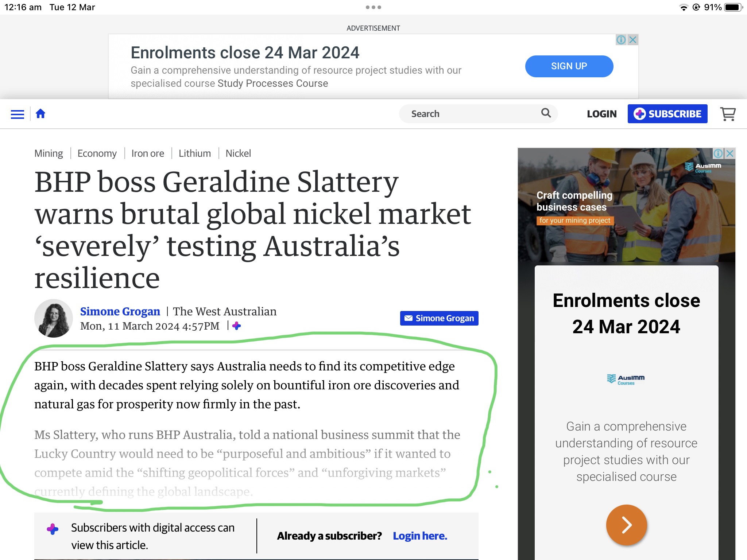Open the Nickel topic link
Screen dimensions: 747x560
pos(238,153)
